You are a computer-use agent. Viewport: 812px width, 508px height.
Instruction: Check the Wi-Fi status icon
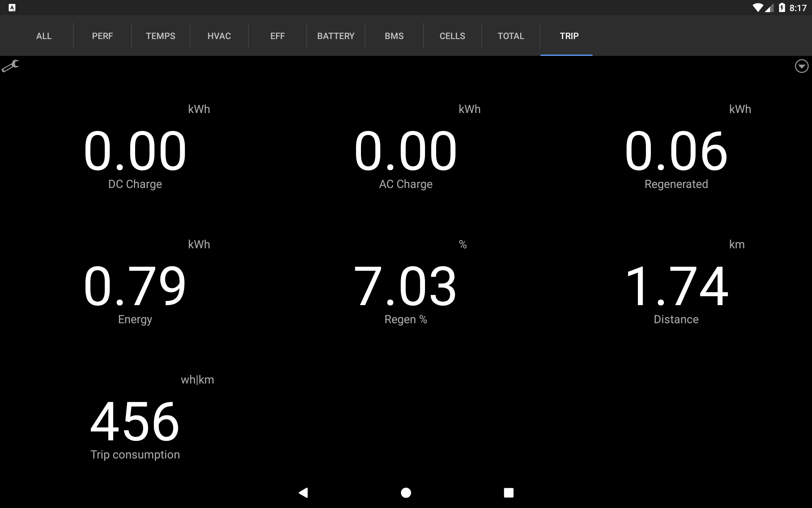758,8
